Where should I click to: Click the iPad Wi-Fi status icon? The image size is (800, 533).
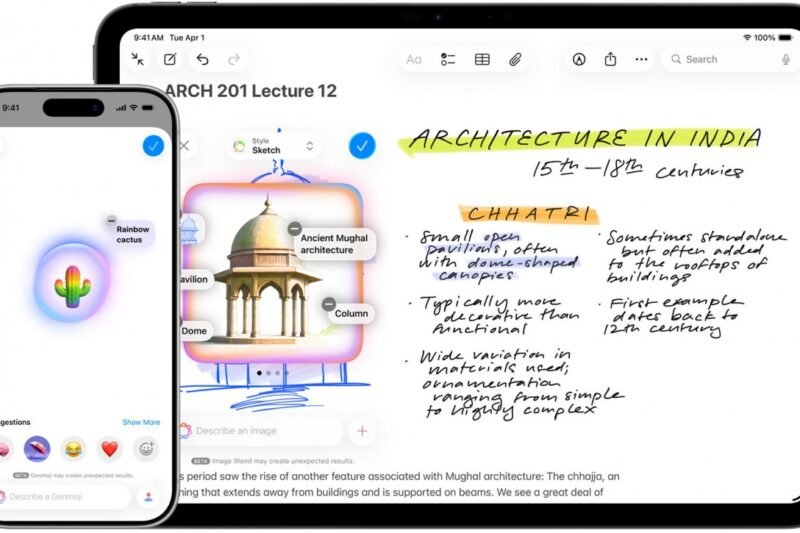(x=747, y=38)
